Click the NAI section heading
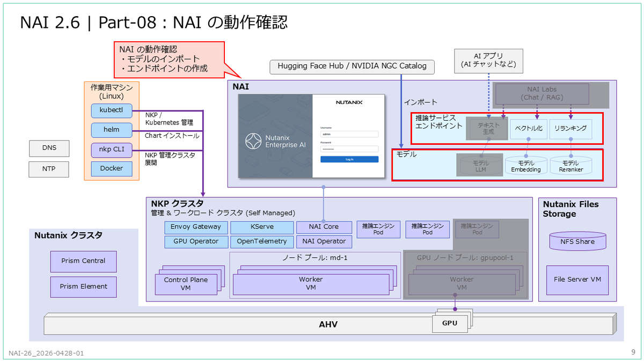The height and width of the screenshot is (362, 644). pyautogui.click(x=240, y=86)
